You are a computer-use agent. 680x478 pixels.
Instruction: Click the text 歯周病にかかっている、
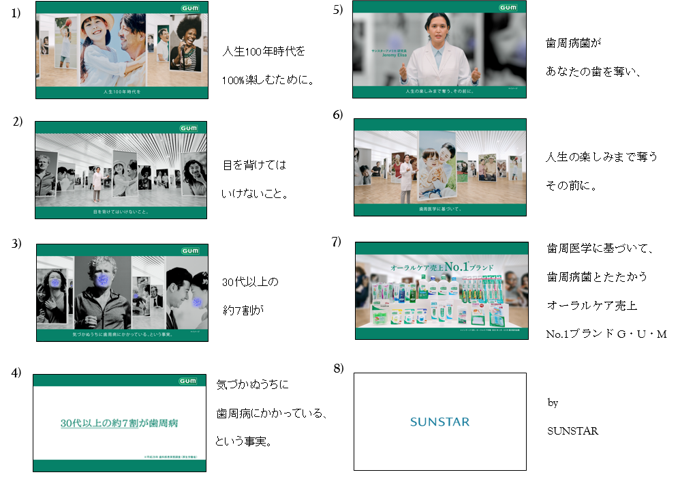point(271,413)
